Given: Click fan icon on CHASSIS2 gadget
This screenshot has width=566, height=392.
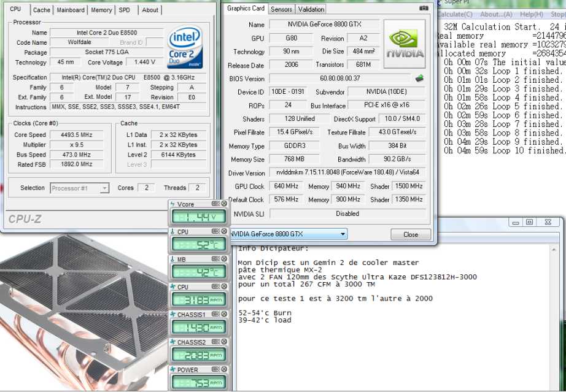Looking at the screenshot, I should (x=173, y=342).
